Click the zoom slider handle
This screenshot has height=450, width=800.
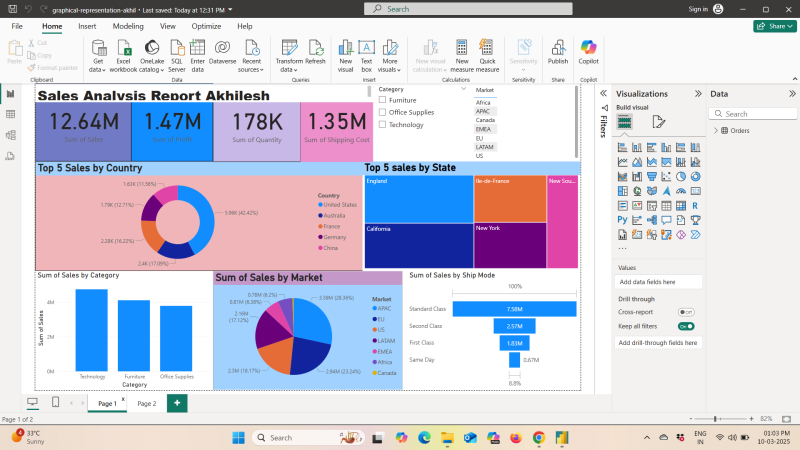click(716, 419)
